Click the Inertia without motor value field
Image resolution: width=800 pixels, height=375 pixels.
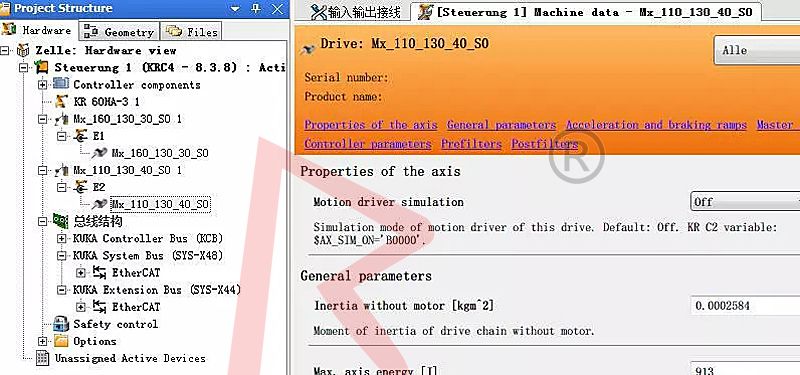tap(745, 306)
